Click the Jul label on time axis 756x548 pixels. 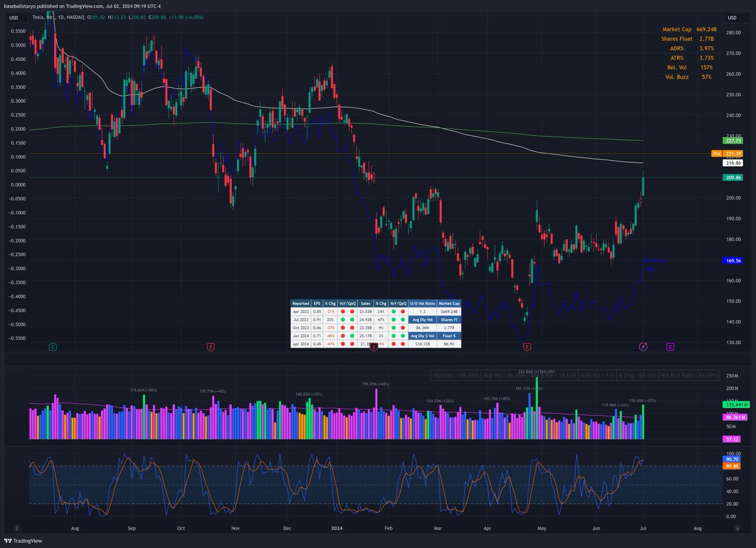click(644, 529)
